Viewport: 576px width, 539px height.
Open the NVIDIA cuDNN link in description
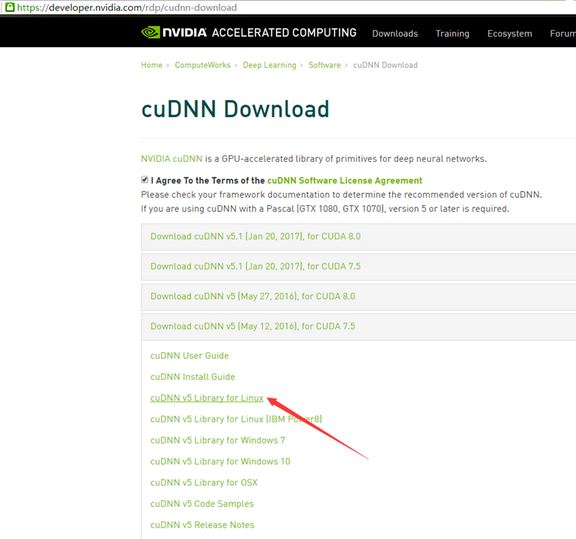[x=172, y=159]
